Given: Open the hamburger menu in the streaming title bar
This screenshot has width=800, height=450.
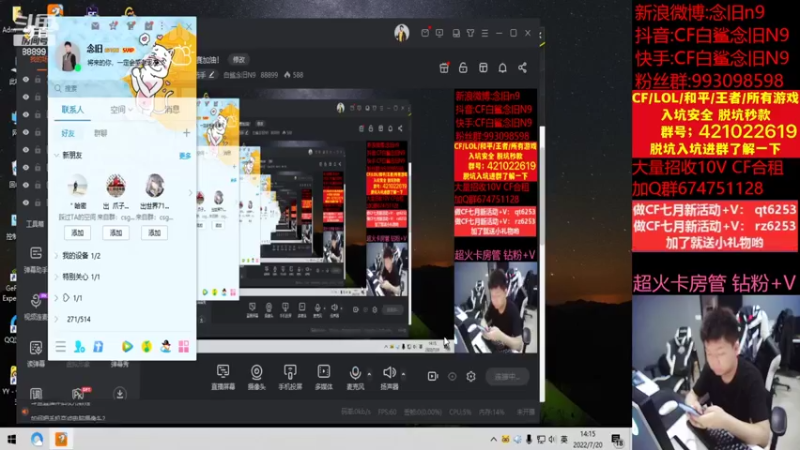Looking at the screenshot, I should pos(485,33).
